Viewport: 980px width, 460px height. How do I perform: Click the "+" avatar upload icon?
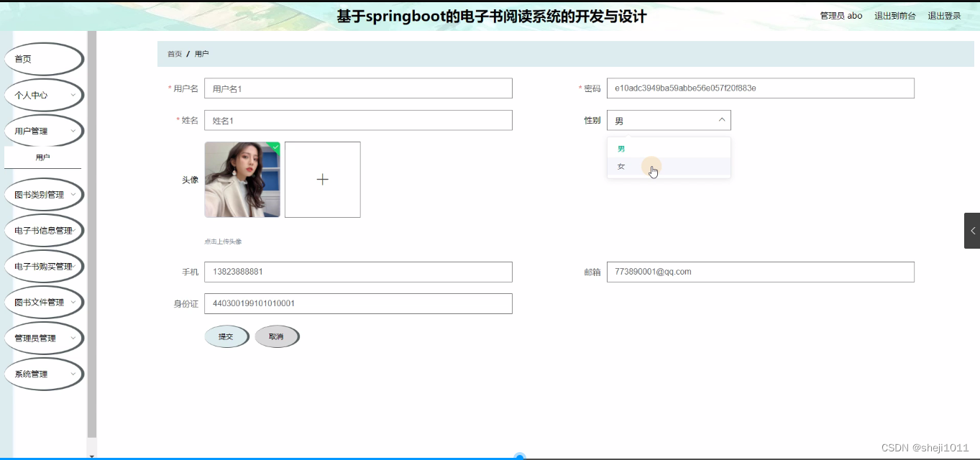(322, 179)
